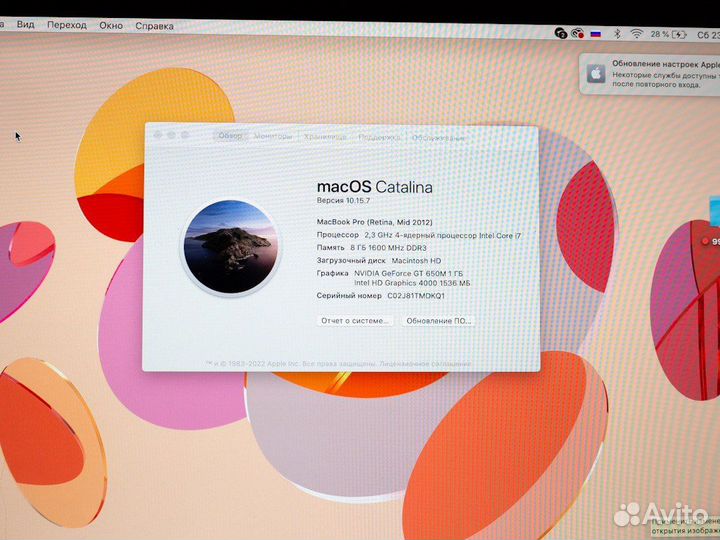
Task: Open the Окно menu
Action: [111, 25]
